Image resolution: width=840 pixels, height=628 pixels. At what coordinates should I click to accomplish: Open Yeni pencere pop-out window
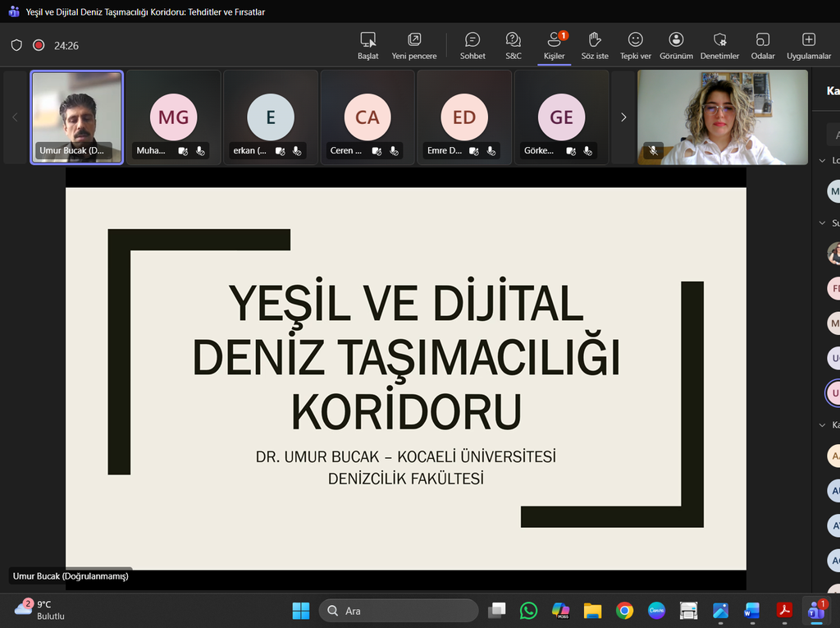click(414, 45)
